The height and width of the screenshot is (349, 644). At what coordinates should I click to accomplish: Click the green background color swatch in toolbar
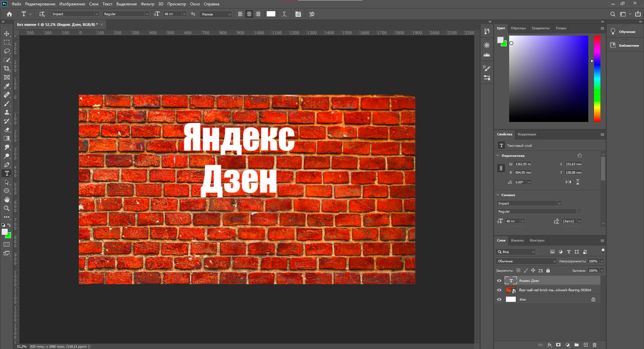click(x=8, y=235)
